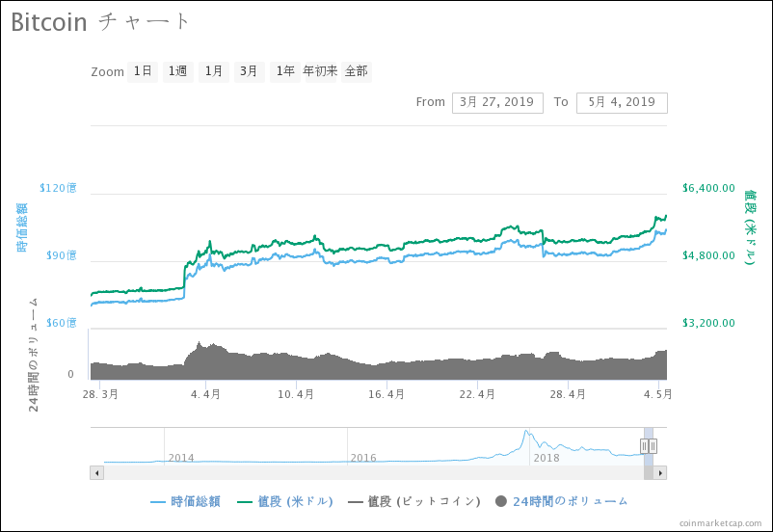
Task: Click the Bitcoin チャート title
Action: tap(100, 22)
